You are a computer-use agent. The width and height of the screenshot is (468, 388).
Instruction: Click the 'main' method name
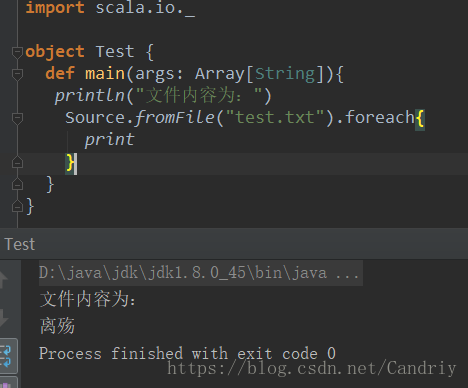click(105, 73)
